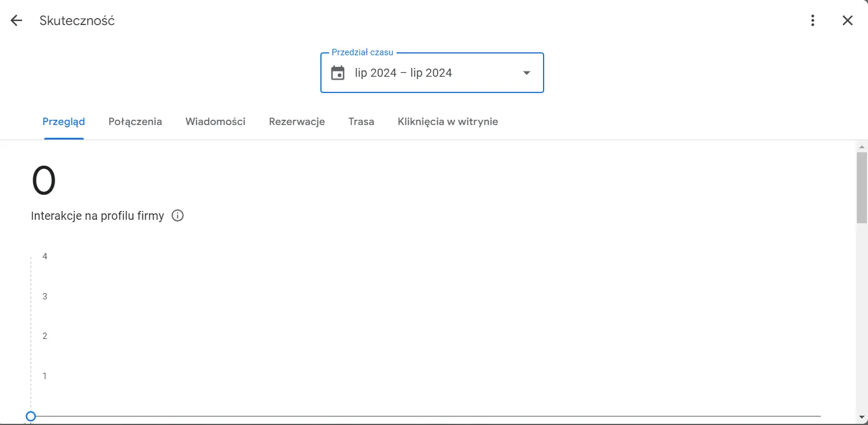
Task: Expand the Przedział czasu dropdown arrow
Action: pyautogui.click(x=527, y=73)
